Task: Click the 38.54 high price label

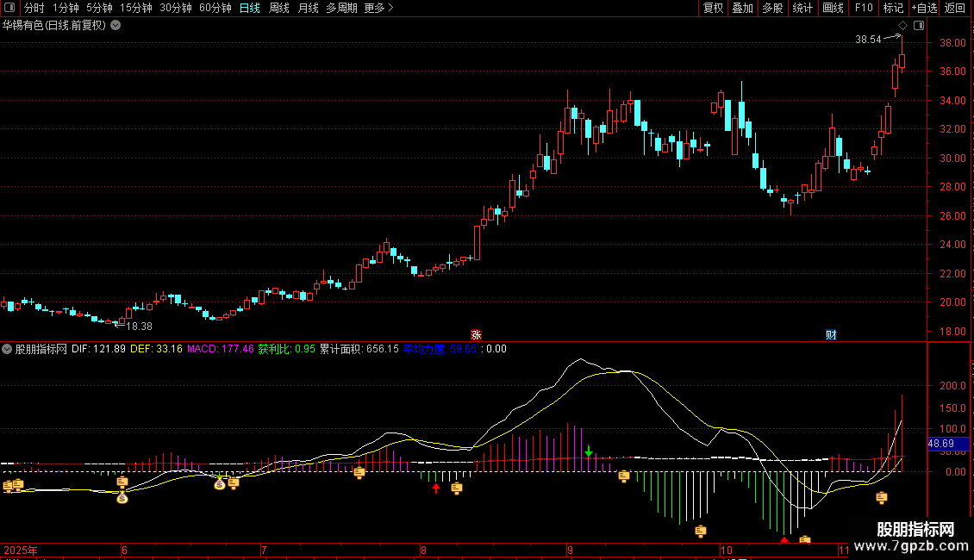Action: [x=868, y=40]
